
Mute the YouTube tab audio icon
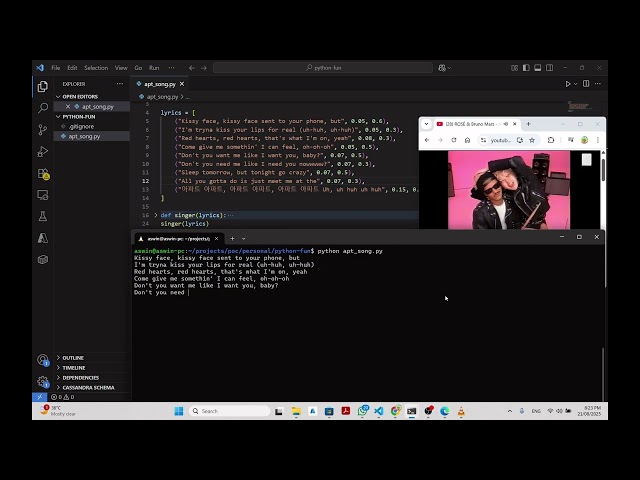[x=506, y=124]
